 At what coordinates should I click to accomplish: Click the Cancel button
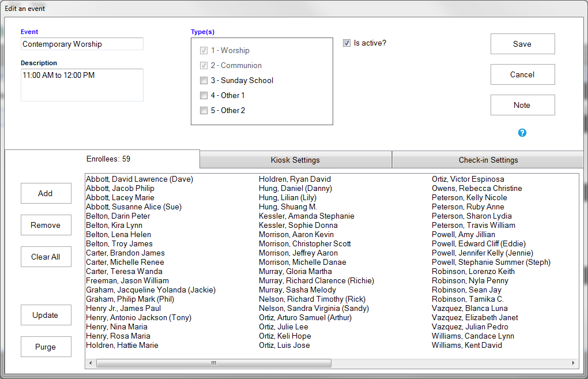(x=522, y=74)
